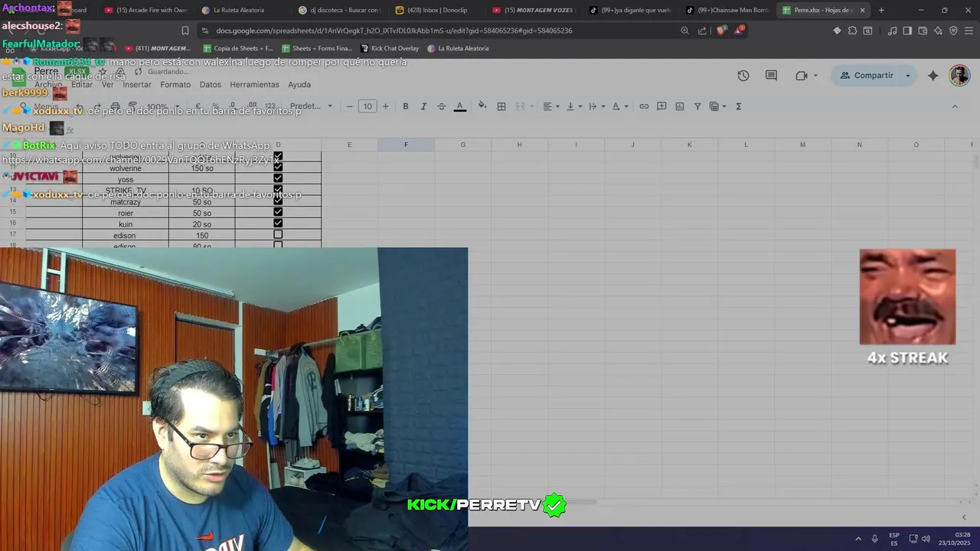The image size is (980, 551).
Task: Open version history clock icon
Action: (743, 76)
